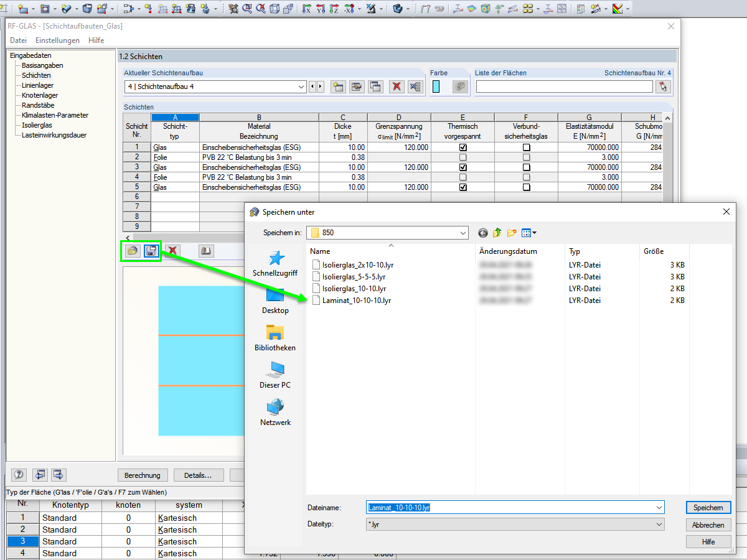The width and height of the screenshot is (747, 560).
Task: Expand the Dateityp *.lyr dropdown
Action: 659,525
